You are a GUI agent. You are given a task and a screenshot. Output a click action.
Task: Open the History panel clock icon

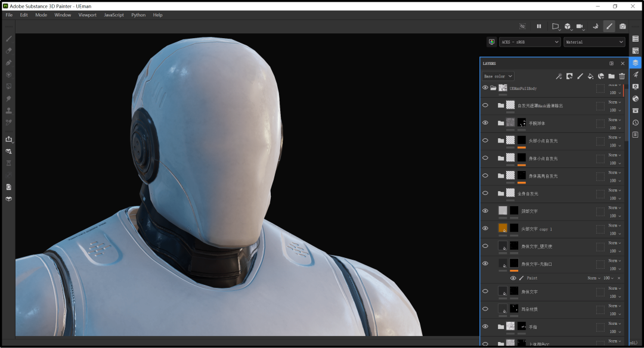click(636, 123)
